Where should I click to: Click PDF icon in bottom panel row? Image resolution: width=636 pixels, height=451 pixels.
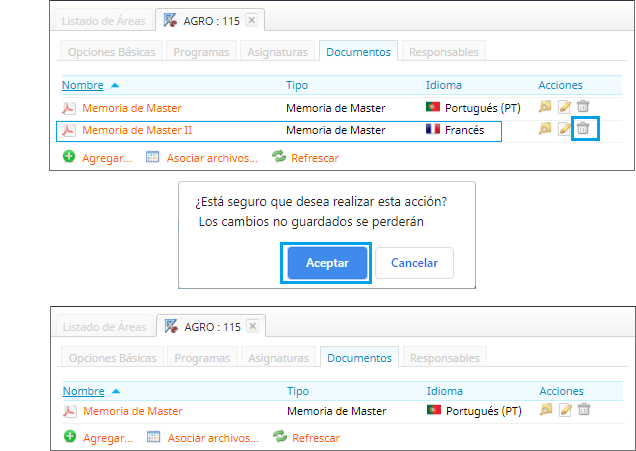[70, 411]
